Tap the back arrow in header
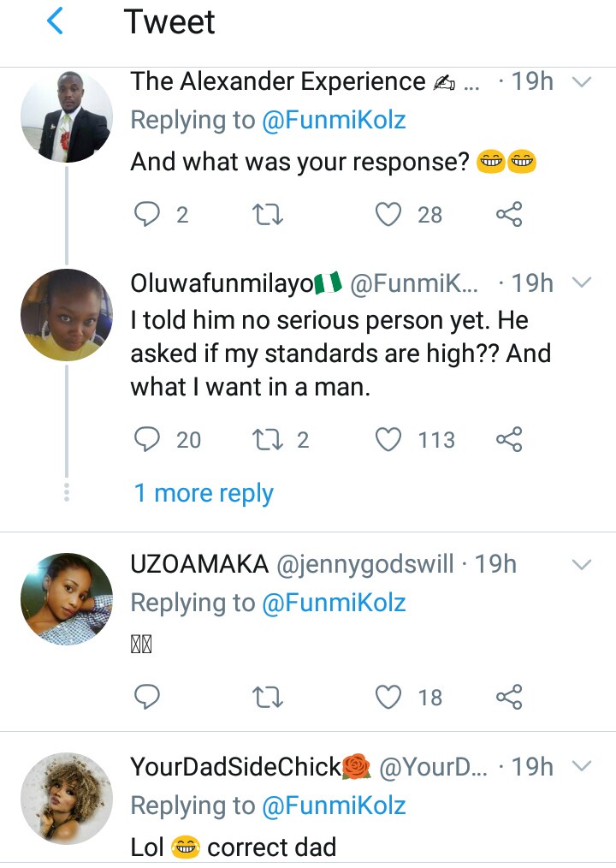The height and width of the screenshot is (868, 616). (55, 22)
